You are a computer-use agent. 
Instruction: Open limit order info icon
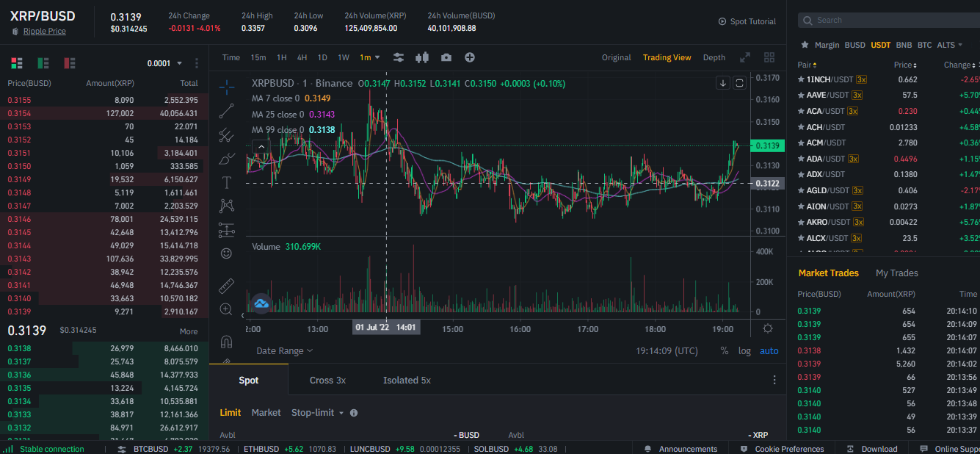(354, 413)
